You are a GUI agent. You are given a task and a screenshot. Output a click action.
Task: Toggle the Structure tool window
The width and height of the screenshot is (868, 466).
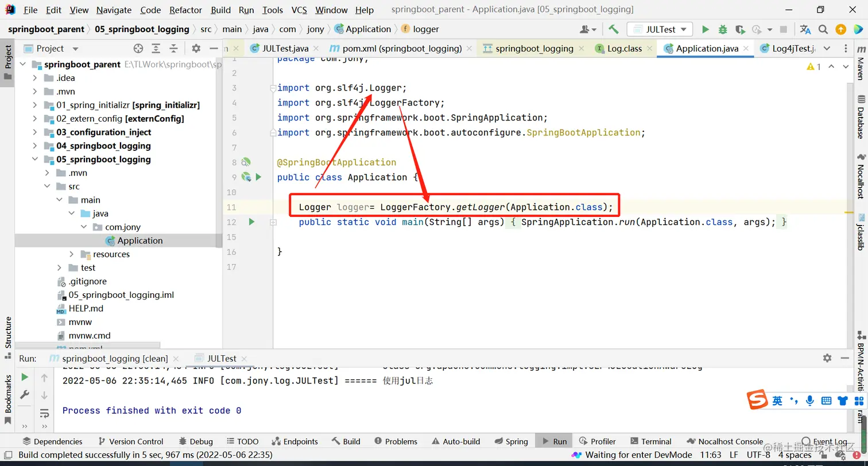click(8, 338)
